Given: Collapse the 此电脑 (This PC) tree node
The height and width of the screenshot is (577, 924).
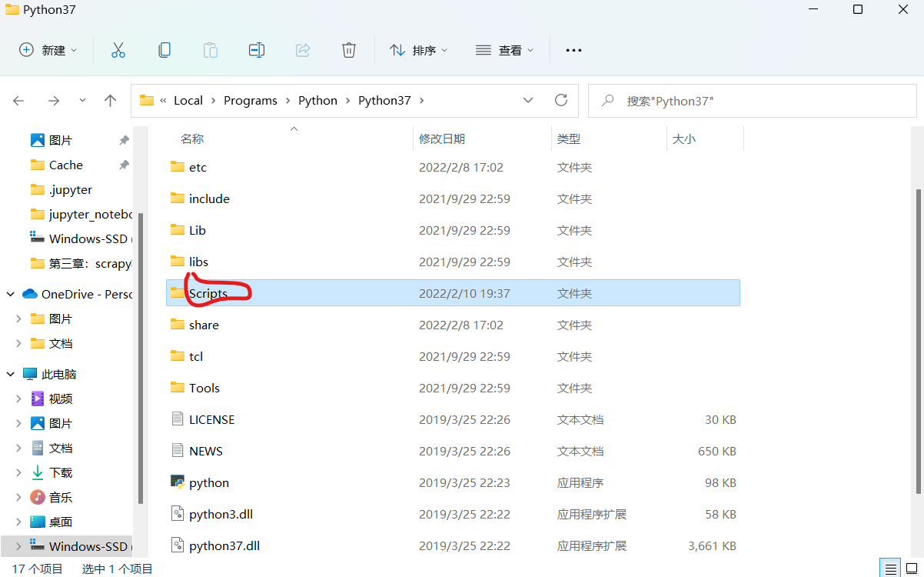Looking at the screenshot, I should click(11, 374).
